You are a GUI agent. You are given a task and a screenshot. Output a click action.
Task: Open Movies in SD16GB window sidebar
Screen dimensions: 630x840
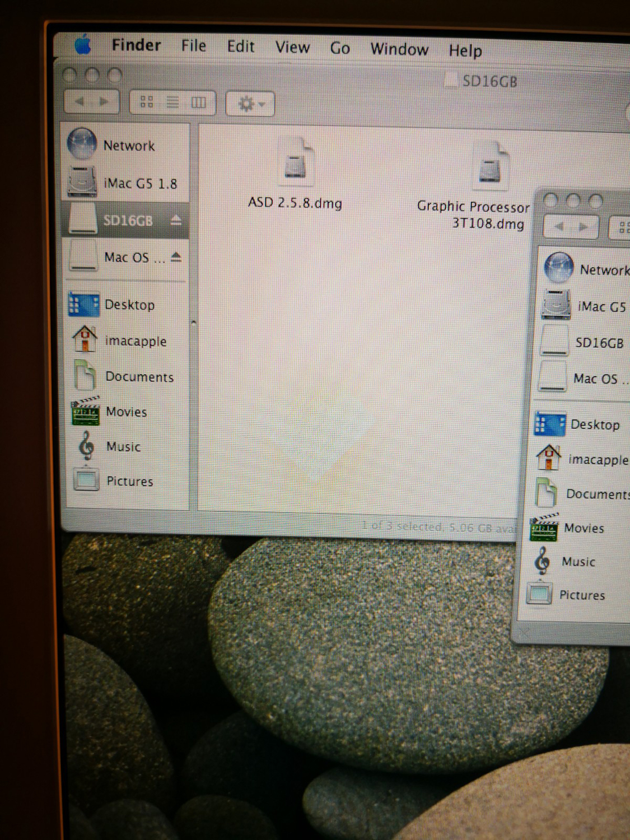pos(126,412)
